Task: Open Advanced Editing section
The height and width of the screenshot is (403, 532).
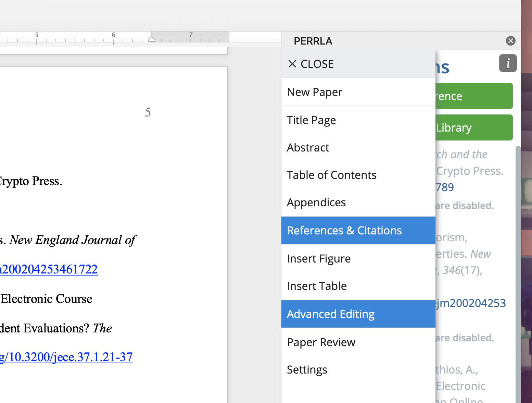Action: (x=358, y=314)
